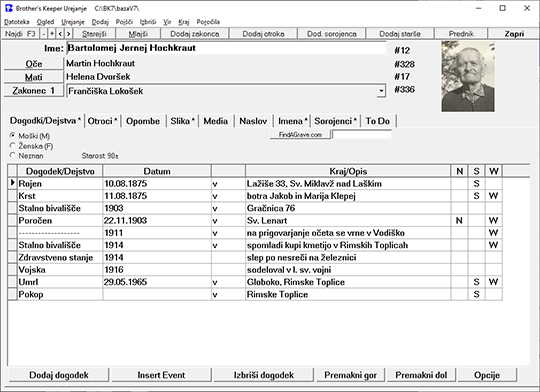The height and width of the screenshot is (392, 540).
Task: Open the Ogled menu
Action: (x=45, y=22)
